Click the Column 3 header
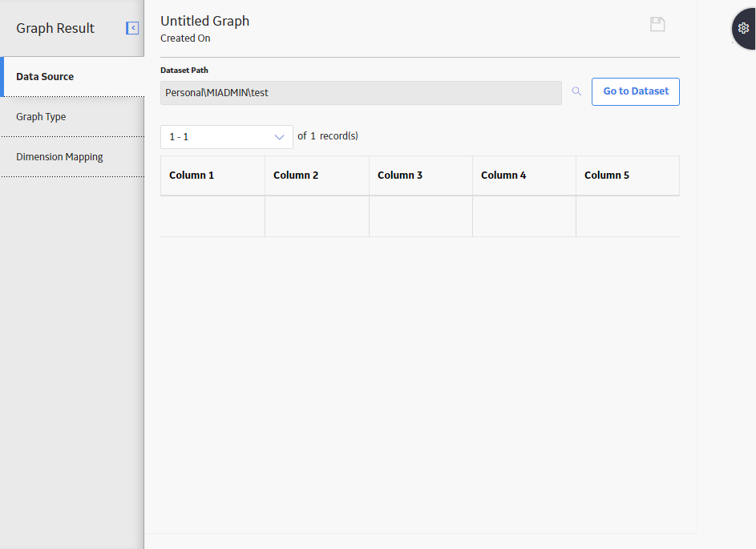The height and width of the screenshot is (549, 756). point(420,176)
